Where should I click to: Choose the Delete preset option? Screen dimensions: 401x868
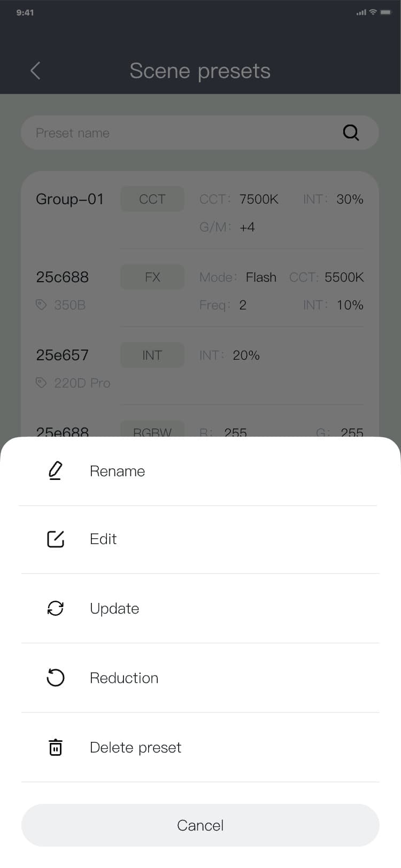136,747
